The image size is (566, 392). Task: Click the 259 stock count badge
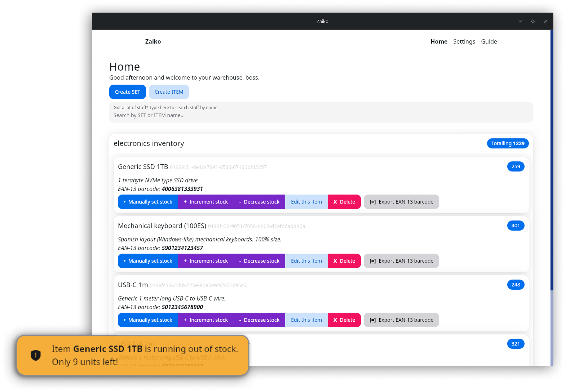point(516,166)
